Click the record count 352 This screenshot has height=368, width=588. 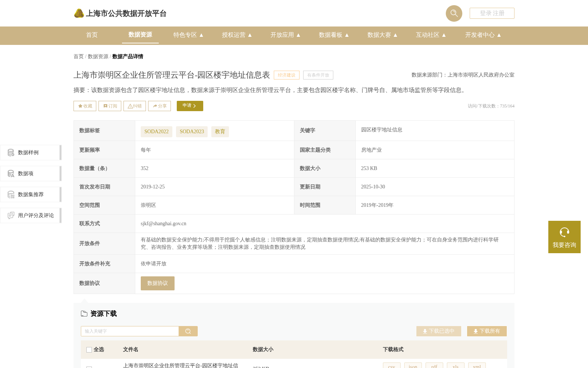click(x=145, y=168)
